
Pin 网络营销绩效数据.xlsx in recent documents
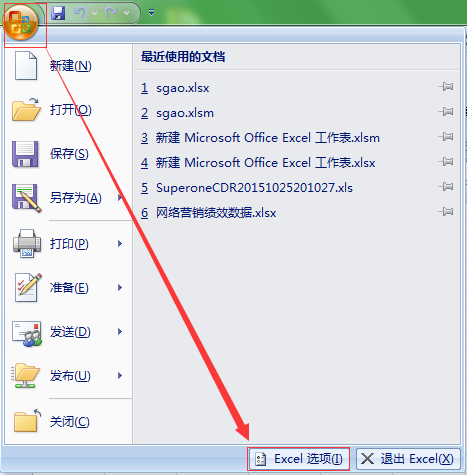[446, 212]
